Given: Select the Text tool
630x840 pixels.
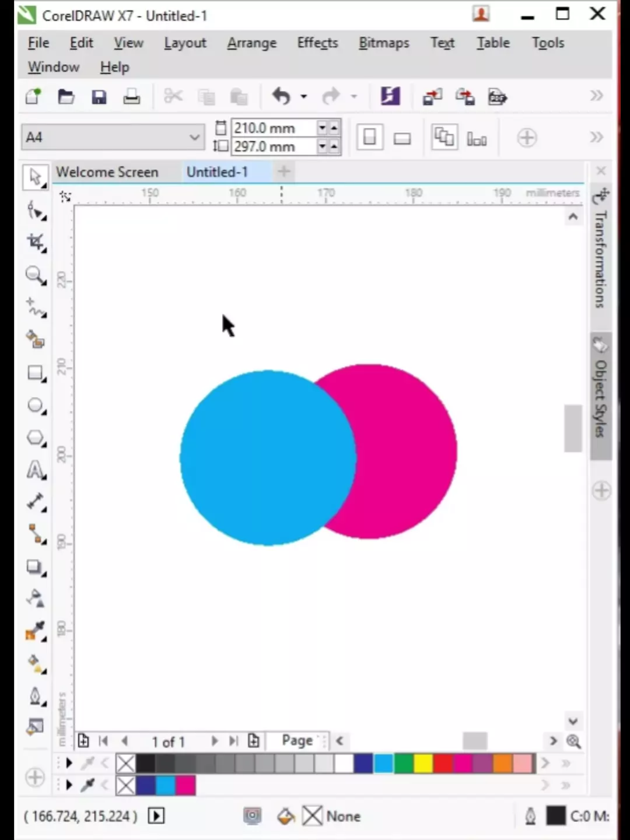Looking at the screenshot, I should tap(36, 470).
